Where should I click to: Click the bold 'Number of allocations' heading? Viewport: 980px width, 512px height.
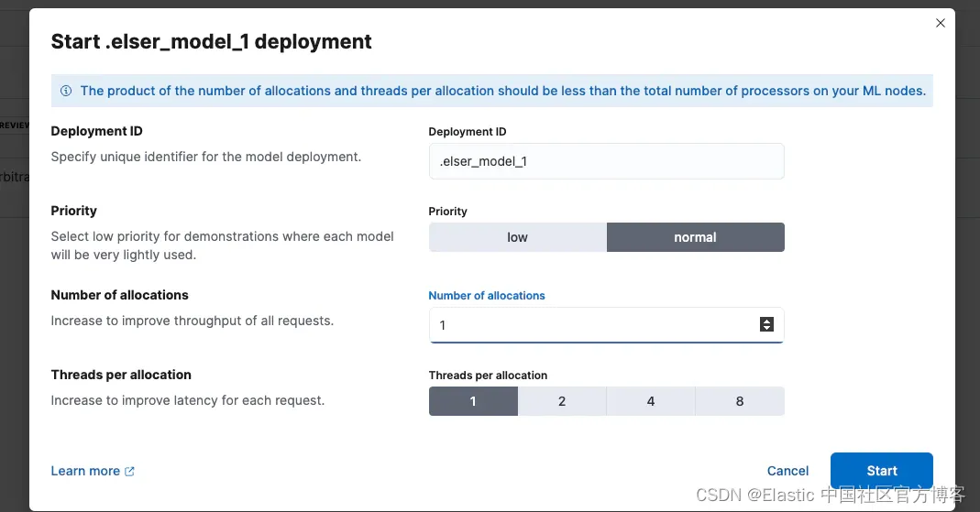coord(119,295)
